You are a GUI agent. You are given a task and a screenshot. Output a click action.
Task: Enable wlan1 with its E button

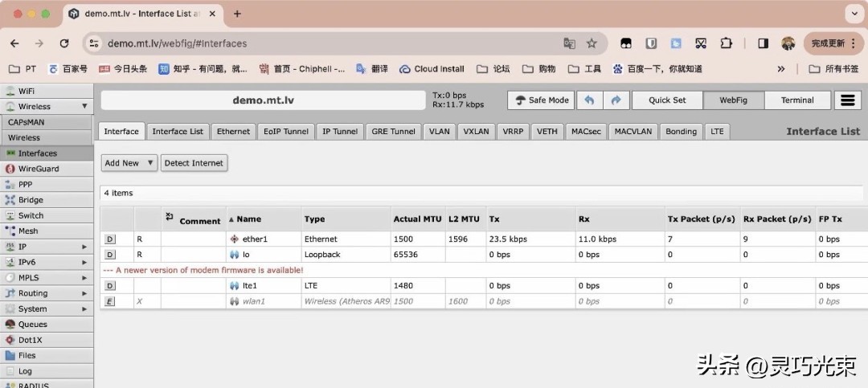tap(110, 301)
